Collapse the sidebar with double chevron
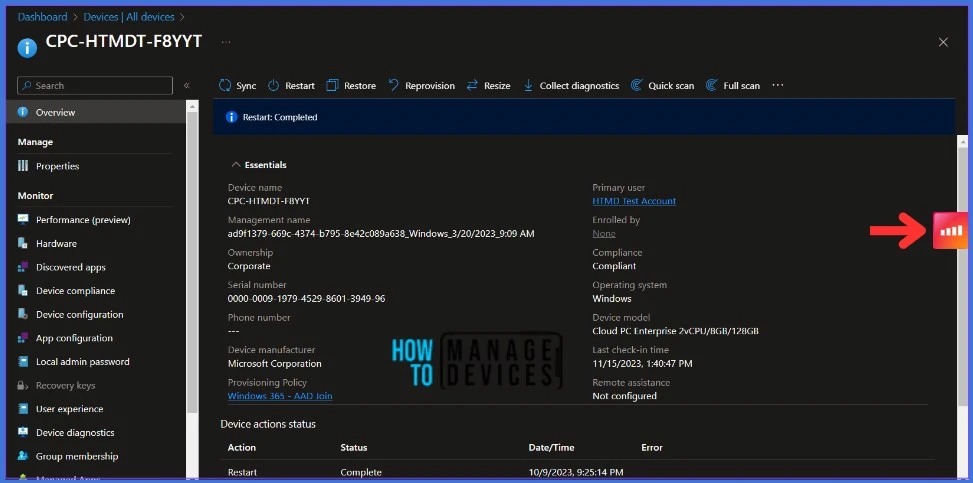 pyautogui.click(x=186, y=86)
